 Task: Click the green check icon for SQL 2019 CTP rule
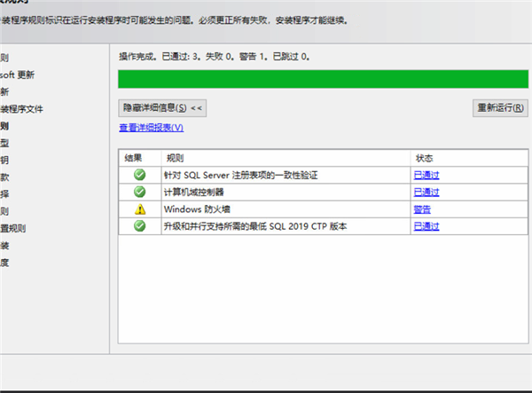click(x=139, y=226)
